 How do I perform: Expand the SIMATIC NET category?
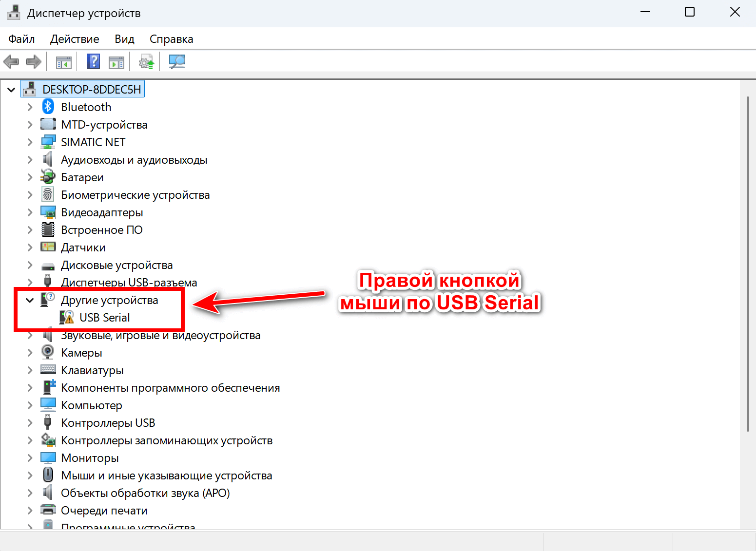coord(30,142)
